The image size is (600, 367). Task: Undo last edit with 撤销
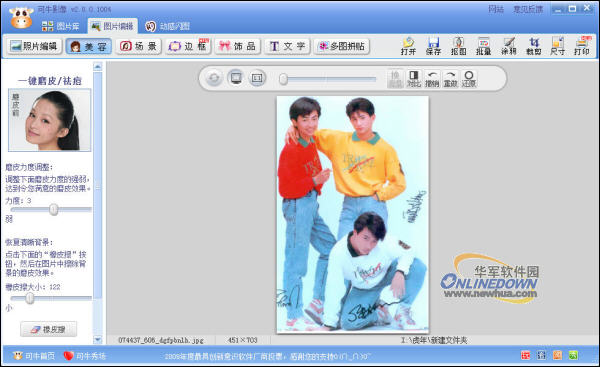pos(432,78)
